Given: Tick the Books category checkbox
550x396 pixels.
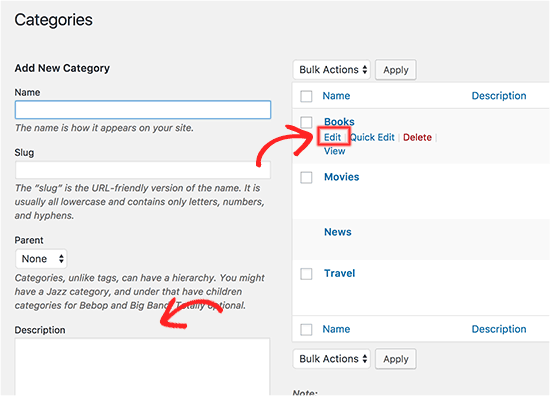Looking at the screenshot, I should point(306,122).
